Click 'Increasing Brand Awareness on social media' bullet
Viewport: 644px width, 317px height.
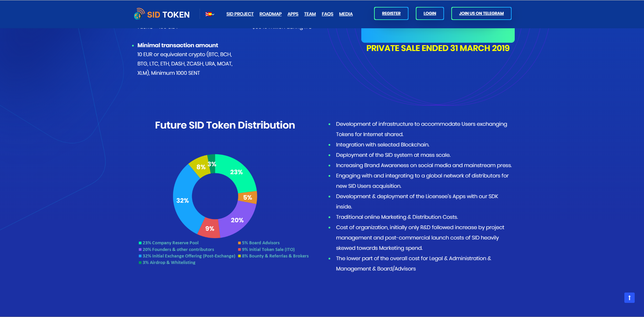pyautogui.click(x=424, y=165)
